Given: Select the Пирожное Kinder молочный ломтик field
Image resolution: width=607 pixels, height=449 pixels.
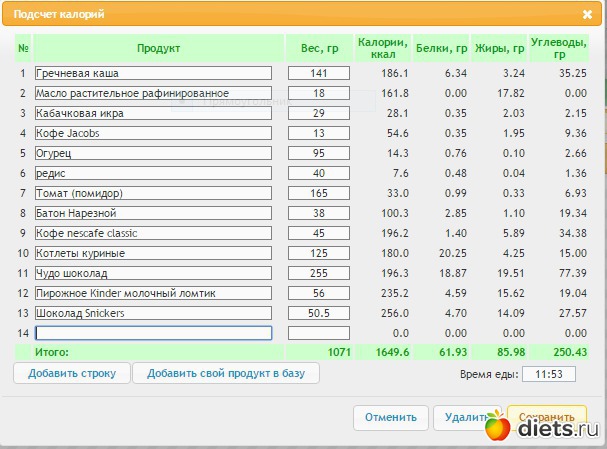Looking at the screenshot, I should (154, 293).
